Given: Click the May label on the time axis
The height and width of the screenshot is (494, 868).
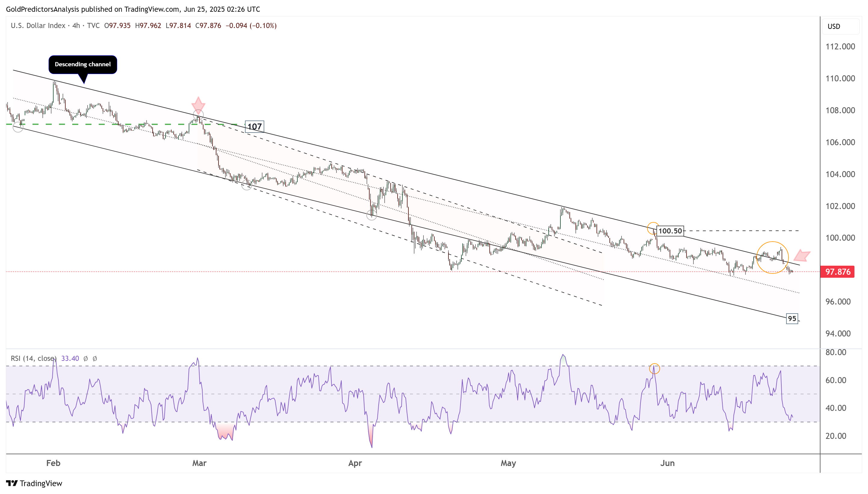Looking at the screenshot, I should coord(508,464).
